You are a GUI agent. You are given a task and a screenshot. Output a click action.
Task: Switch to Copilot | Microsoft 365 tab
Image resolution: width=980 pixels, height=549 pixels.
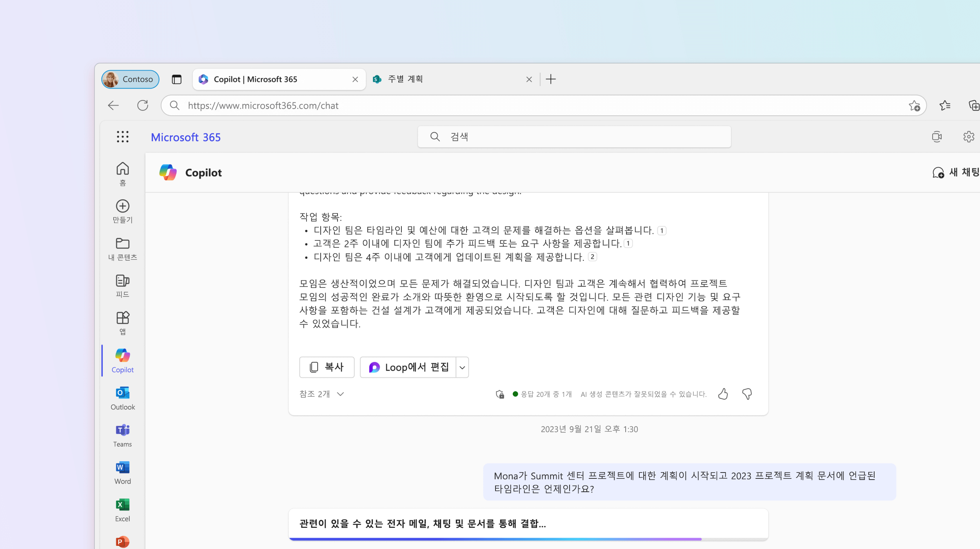click(x=279, y=79)
